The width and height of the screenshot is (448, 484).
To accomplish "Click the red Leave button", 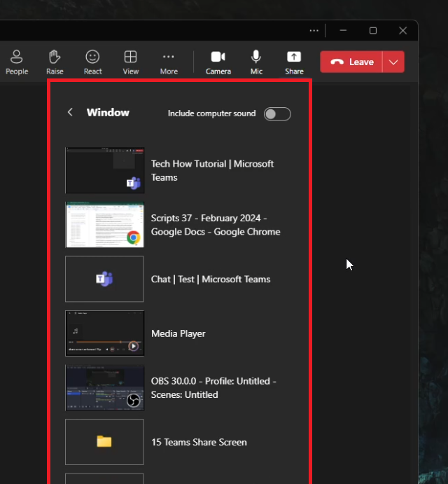I will (x=351, y=62).
